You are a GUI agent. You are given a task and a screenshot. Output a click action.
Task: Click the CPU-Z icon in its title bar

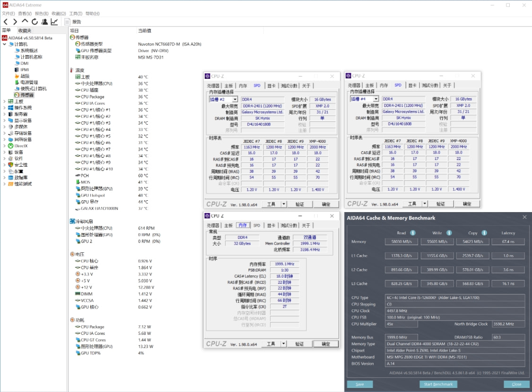coord(208,76)
